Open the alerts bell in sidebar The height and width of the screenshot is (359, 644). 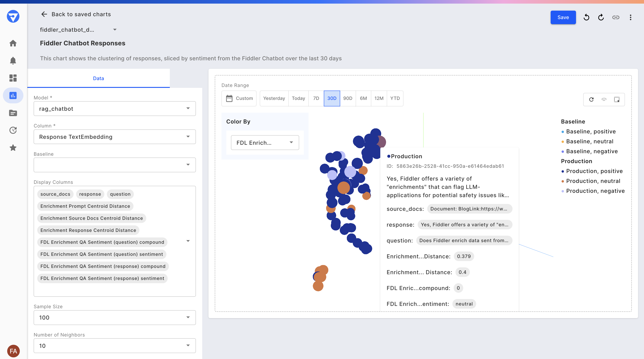pos(13,60)
